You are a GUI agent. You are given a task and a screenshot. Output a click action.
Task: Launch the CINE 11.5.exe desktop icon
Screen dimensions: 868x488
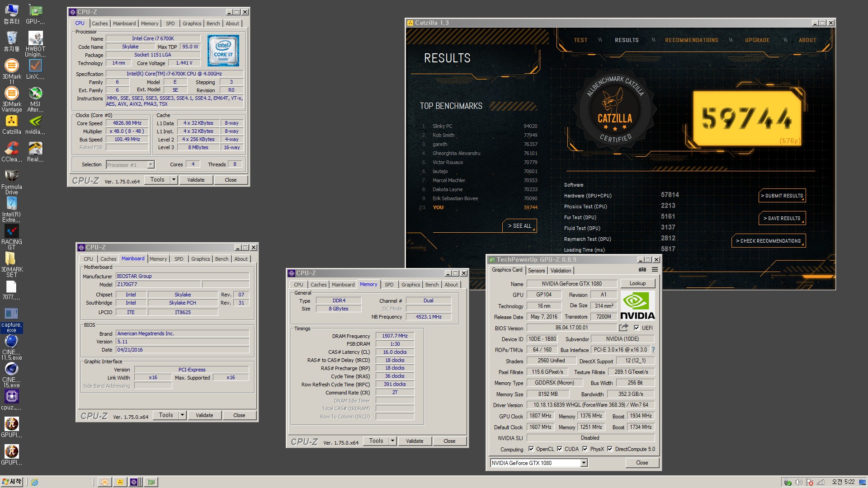pyautogui.click(x=12, y=347)
